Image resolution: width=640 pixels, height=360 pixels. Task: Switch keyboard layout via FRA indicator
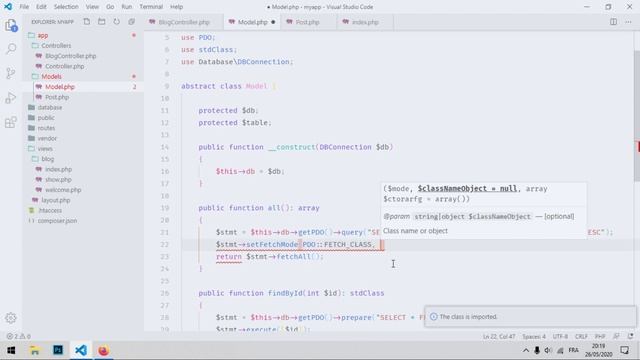[573, 350]
